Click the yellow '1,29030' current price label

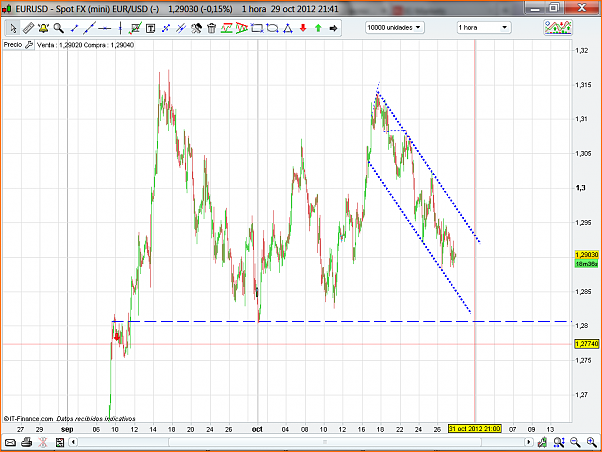[587, 255]
